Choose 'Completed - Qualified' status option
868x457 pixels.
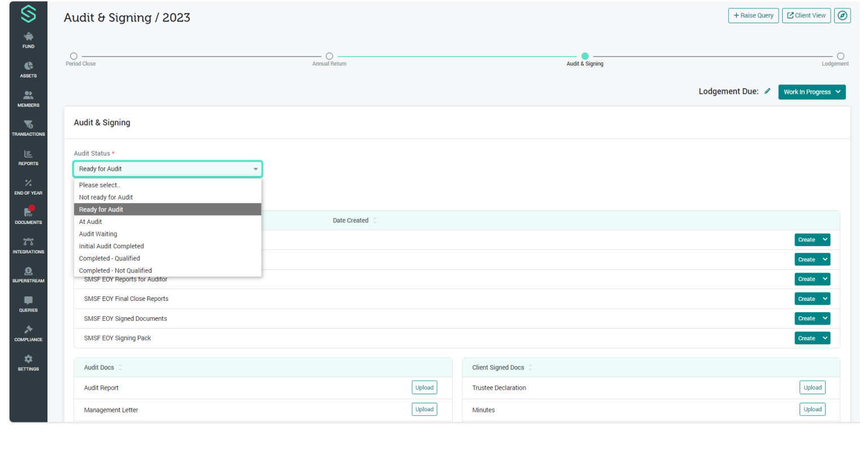(x=110, y=258)
